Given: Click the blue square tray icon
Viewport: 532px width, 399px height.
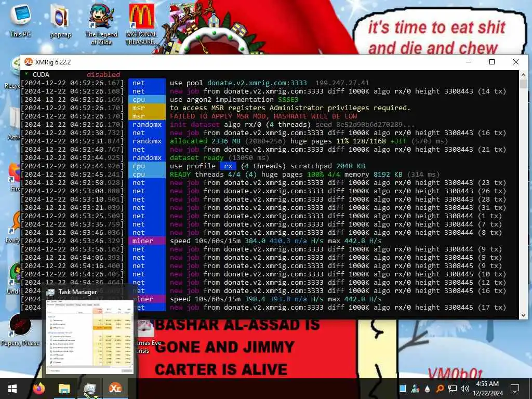Looking at the screenshot, I should point(403,388).
